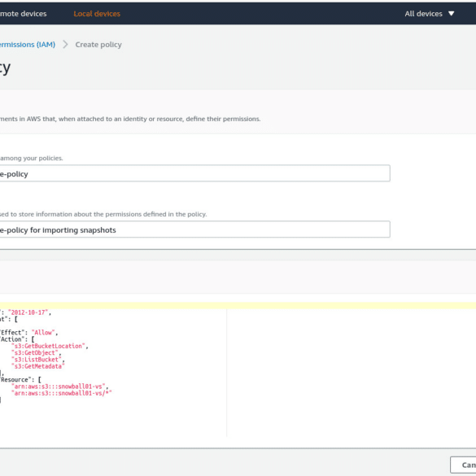Select "s3:GetMetadata" action line
The height and width of the screenshot is (476, 476).
(37, 366)
